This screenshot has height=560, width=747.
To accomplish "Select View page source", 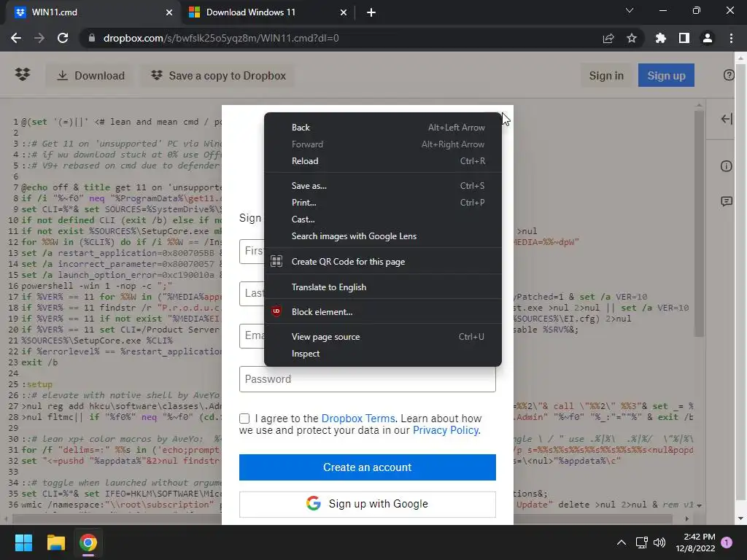I will 382,337.
